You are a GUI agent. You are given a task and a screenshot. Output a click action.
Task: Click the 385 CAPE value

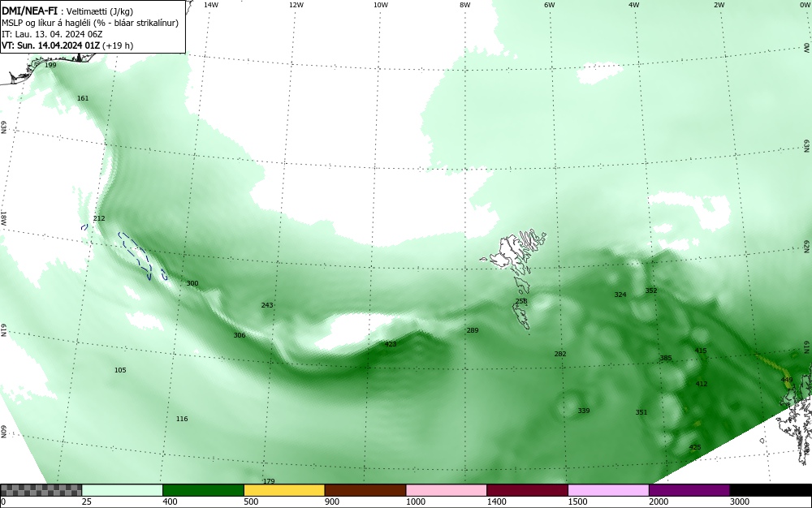(666, 358)
